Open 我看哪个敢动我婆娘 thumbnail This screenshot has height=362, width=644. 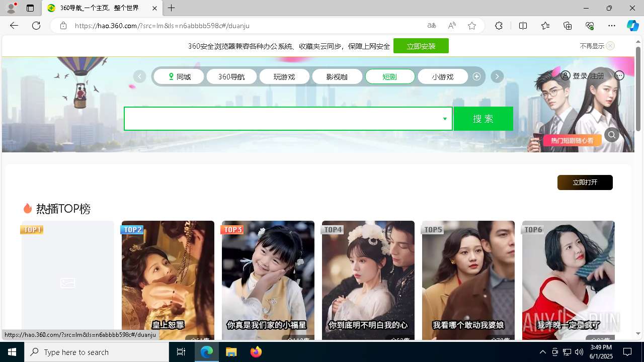point(468,281)
